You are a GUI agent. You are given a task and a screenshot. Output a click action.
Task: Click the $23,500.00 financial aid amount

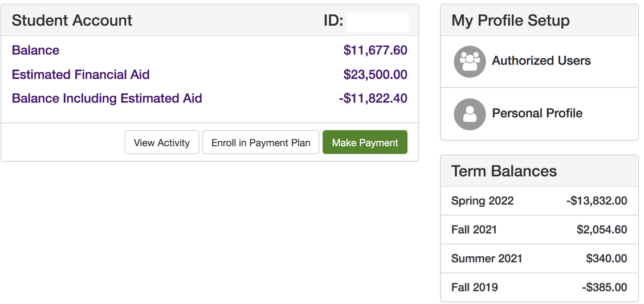pyautogui.click(x=376, y=75)
